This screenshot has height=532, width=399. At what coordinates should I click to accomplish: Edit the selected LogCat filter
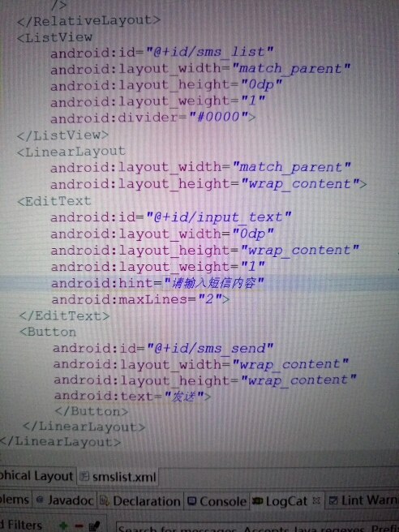click(94, 526)
